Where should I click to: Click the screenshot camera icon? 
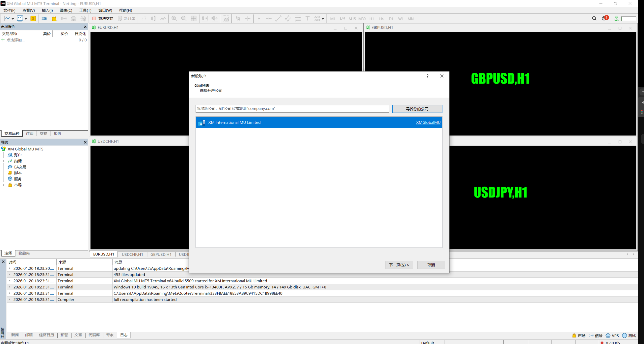click(226, 19)
